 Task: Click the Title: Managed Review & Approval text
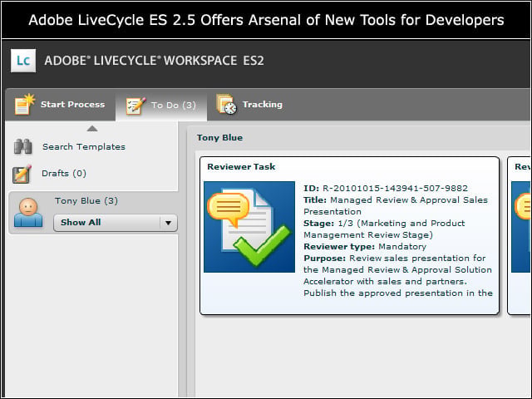pyautogui.click(x=396, y=205)
